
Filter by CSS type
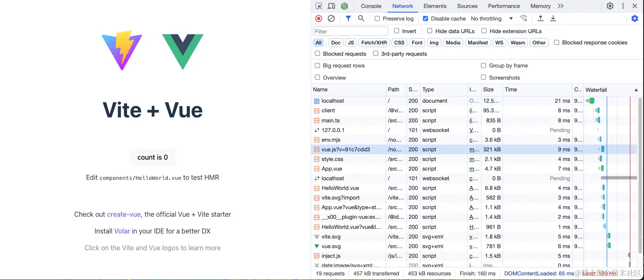click(x=399, y=43)
